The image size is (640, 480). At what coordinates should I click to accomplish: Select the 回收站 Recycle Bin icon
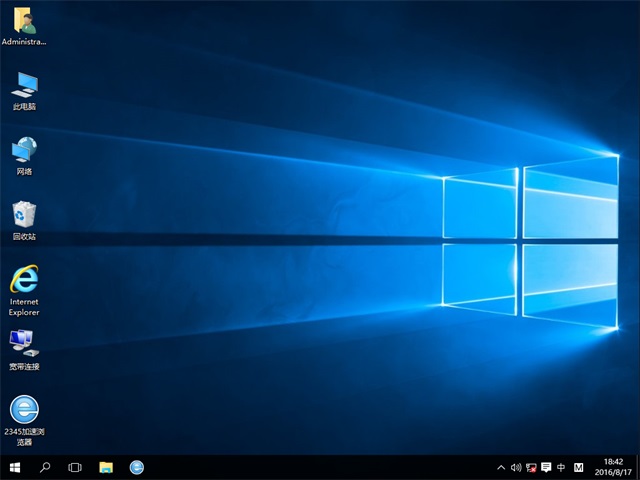click(24, 216)
